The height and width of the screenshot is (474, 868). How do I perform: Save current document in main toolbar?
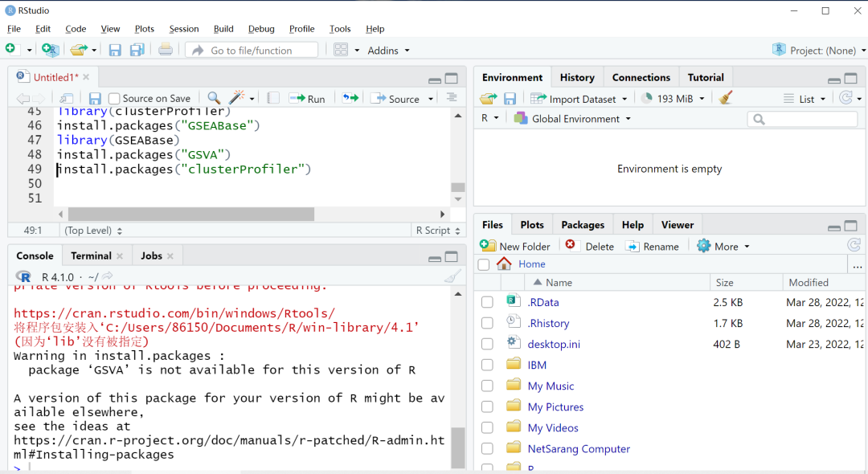click(115, 51)
